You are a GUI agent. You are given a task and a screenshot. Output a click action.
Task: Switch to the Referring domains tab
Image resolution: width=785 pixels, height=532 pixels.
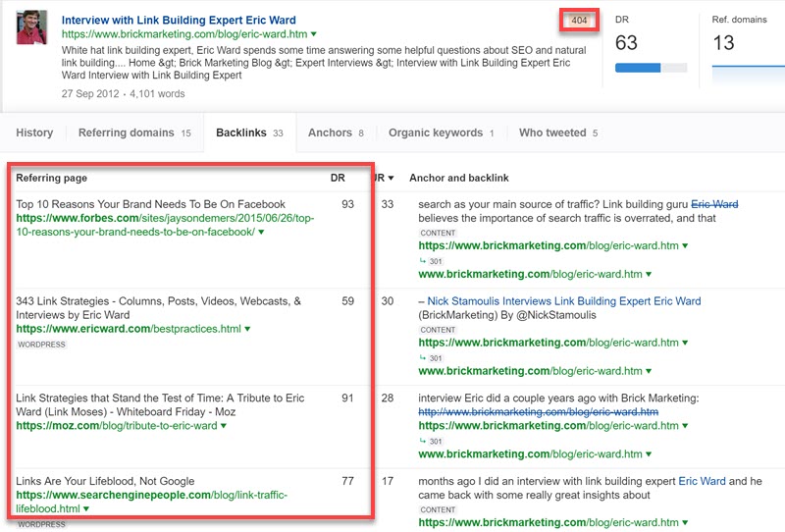(x=134, y=133)
